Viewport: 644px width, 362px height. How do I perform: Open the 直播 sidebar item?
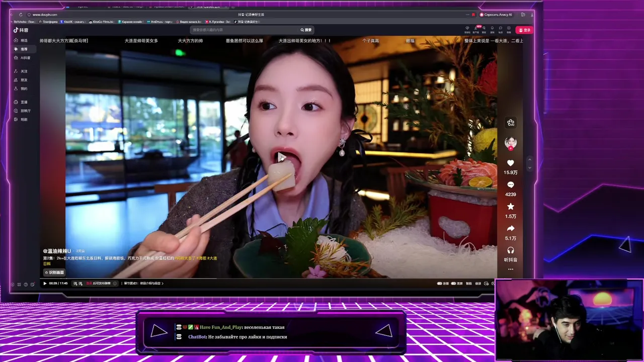pos(21,102)
